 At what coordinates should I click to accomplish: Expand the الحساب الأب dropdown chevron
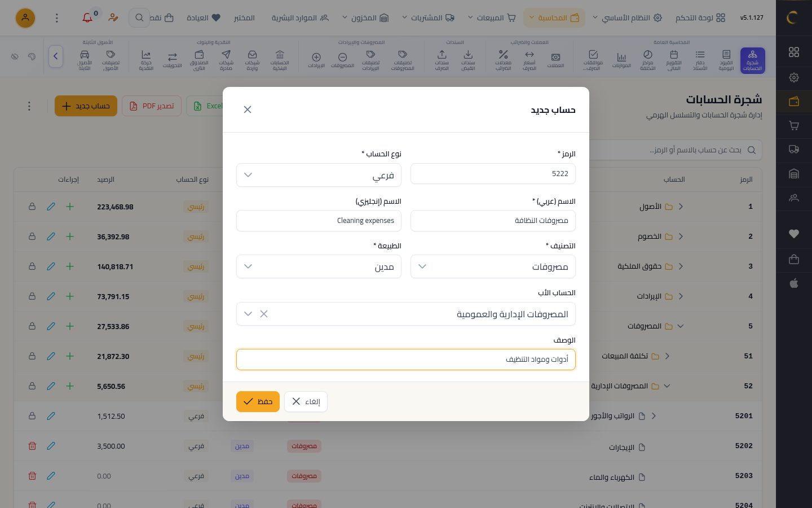(x=248, y=314)
